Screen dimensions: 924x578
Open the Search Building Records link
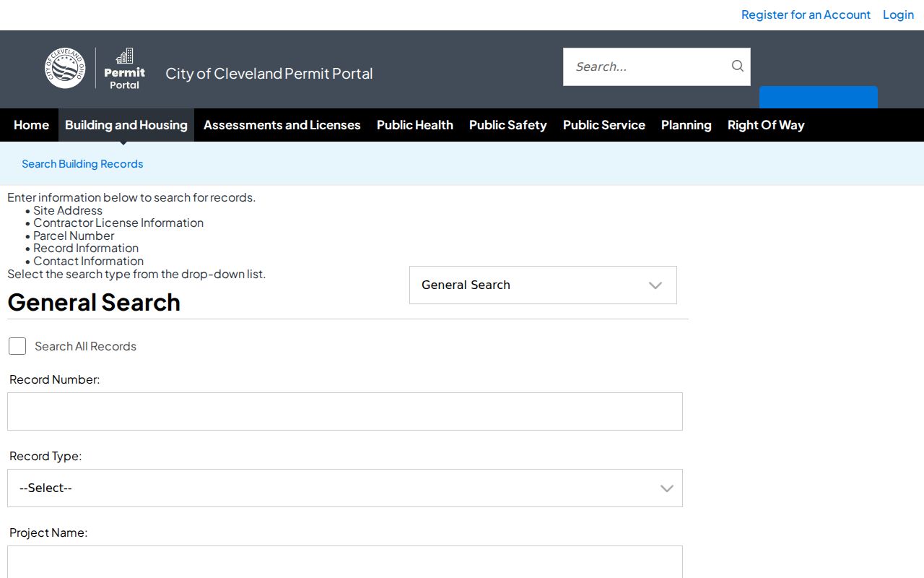click(82, 164)
